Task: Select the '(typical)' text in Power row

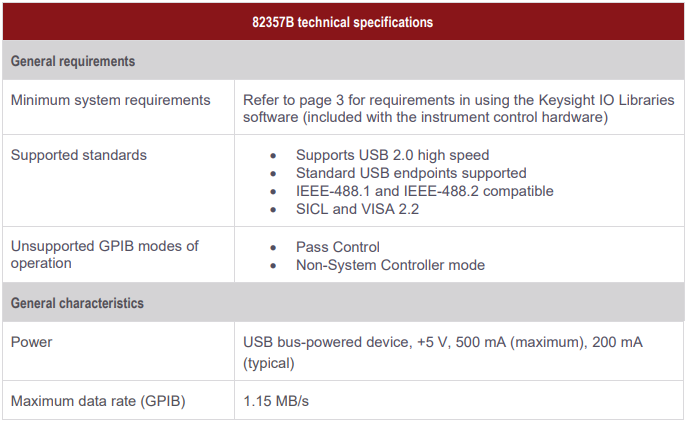Action: pos(269,363)
